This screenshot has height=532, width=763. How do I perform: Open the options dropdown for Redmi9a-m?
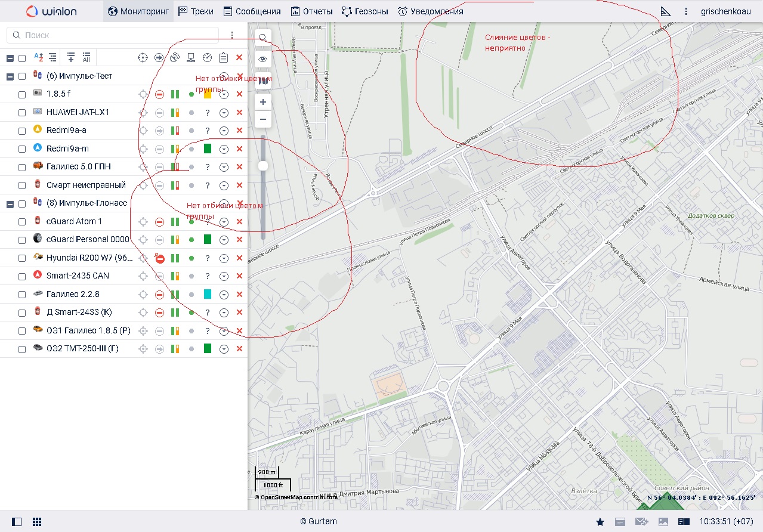[224, 149]
